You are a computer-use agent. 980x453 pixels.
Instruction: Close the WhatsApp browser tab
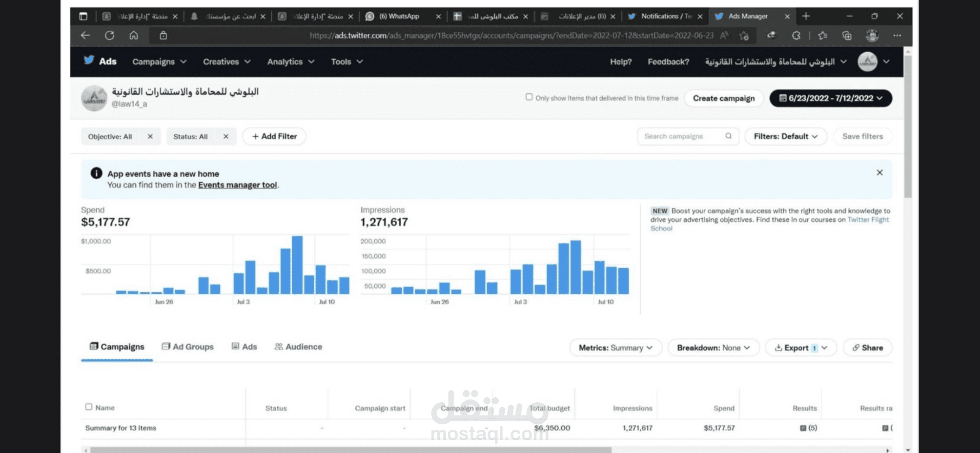(438, 16)
